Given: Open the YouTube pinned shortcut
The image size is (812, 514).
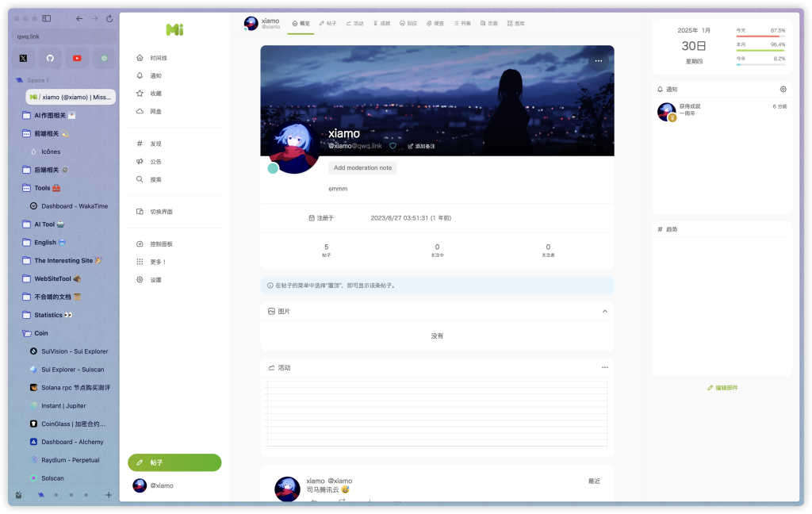Looking at the screenshot, I should coord(77,58).
